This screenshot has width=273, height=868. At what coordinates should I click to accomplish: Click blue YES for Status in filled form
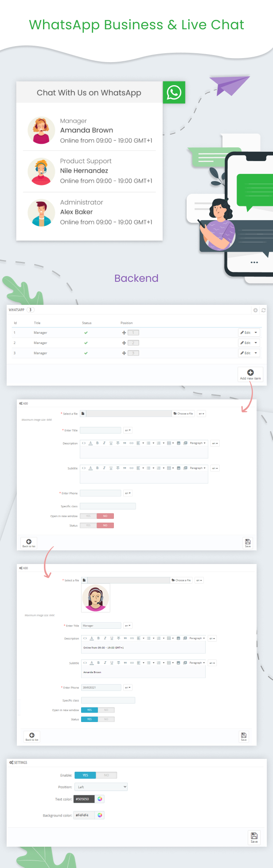pyautogui.click(x=90, y=719)
